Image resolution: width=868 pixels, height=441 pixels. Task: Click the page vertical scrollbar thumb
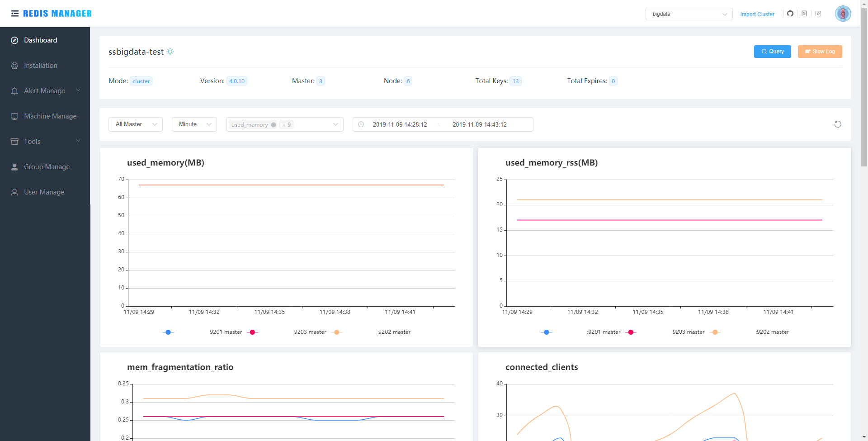tap(864, 88)
